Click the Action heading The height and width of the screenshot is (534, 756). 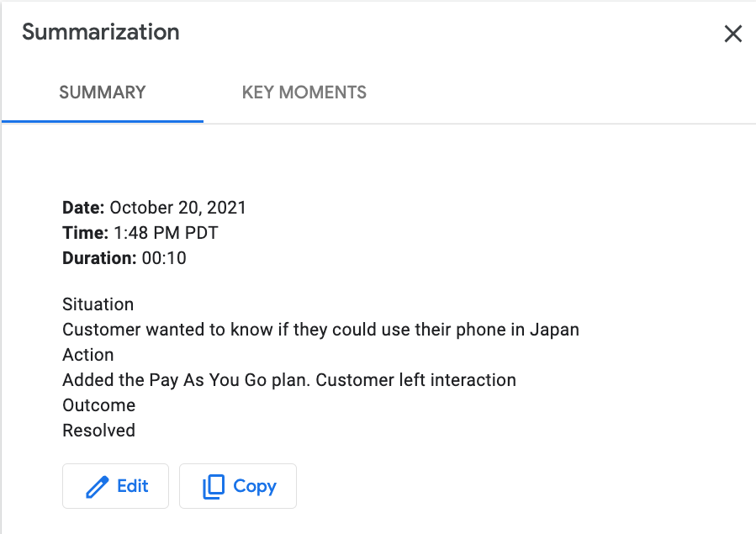pos(88,355)
